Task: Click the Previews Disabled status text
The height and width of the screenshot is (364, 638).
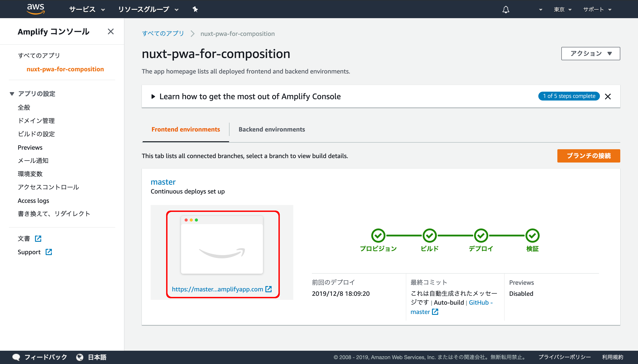Action: click(521, 294)
